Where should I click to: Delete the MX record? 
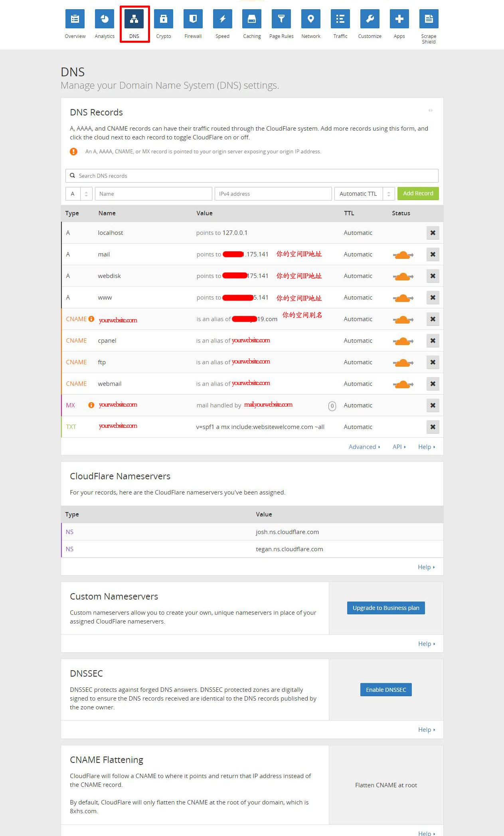coord(433,405)
